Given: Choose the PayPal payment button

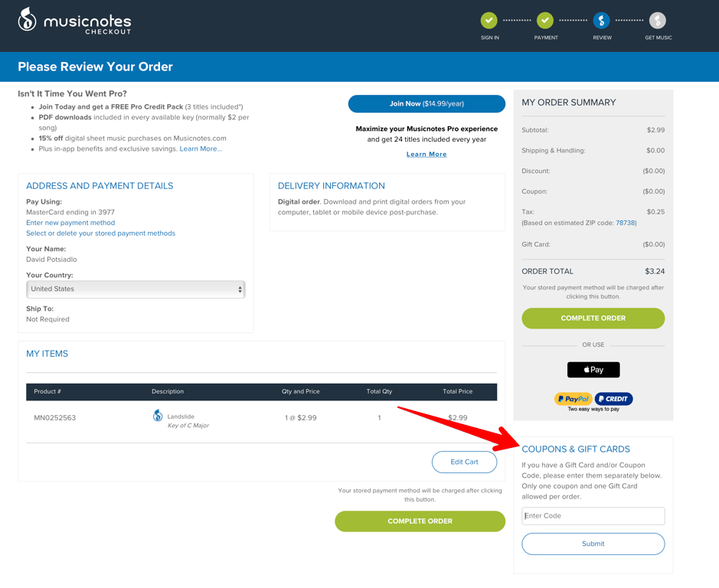Looking at the screenshot, I should coord(574,399).
